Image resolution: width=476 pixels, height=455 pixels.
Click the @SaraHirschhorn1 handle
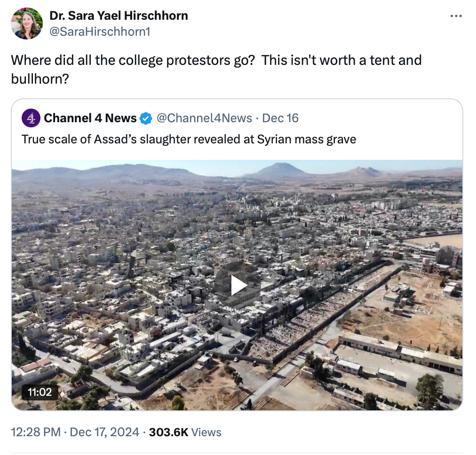point(100,31)
